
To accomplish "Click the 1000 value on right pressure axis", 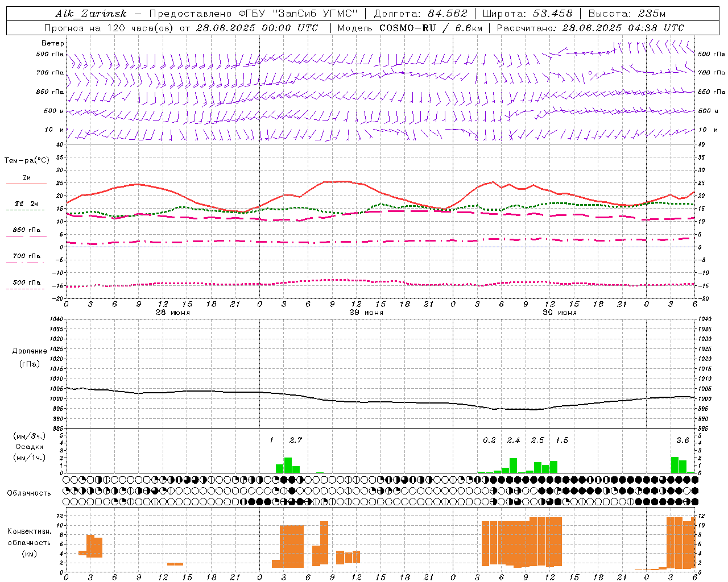I will pyautogui.click(x=705, y=399).
